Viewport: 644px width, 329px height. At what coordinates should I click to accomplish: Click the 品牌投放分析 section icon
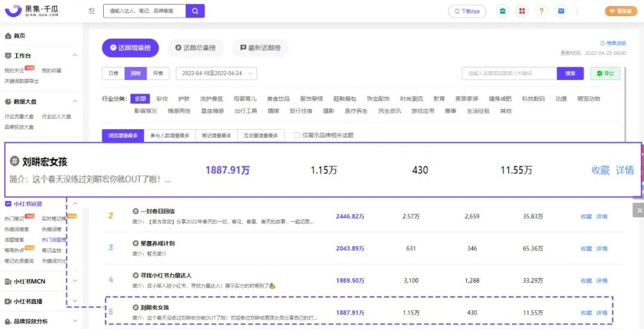pos(8,321)
